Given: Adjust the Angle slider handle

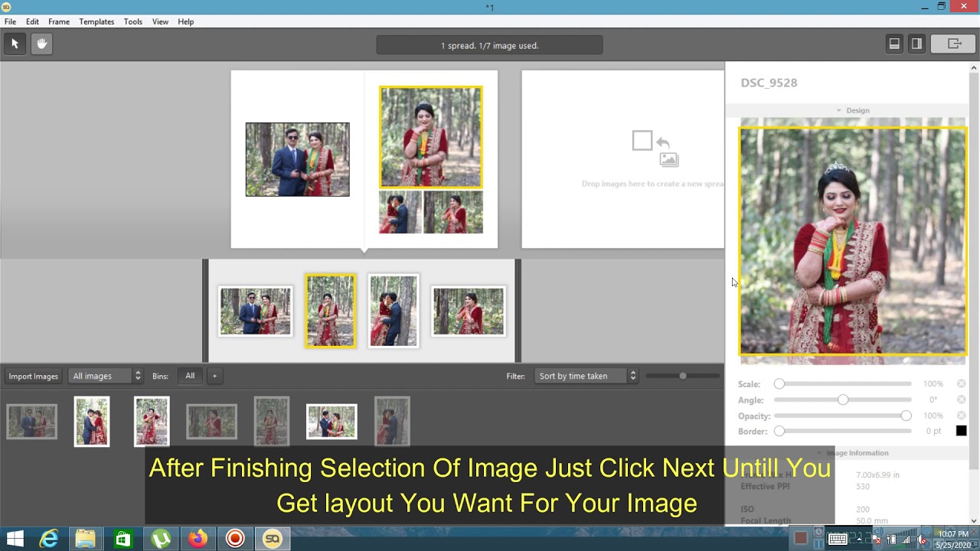Looking at the screenshot, I should tap(843, 399).
